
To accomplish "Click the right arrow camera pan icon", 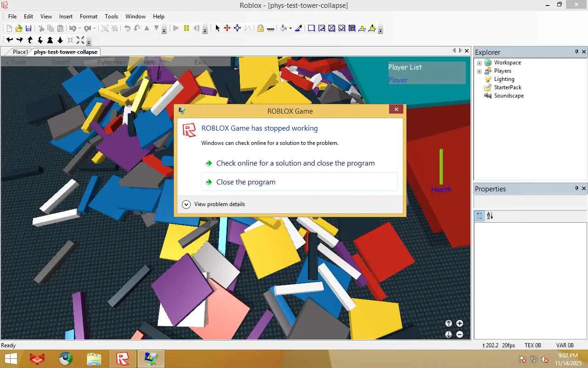I will pyautogui.click(x=20, y=40).
